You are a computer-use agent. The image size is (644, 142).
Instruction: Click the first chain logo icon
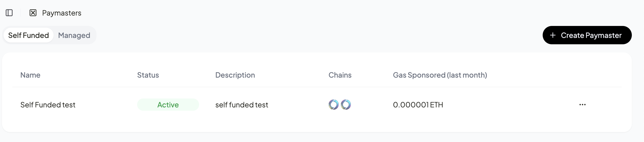pyautogui.click(x=334, y=105)
